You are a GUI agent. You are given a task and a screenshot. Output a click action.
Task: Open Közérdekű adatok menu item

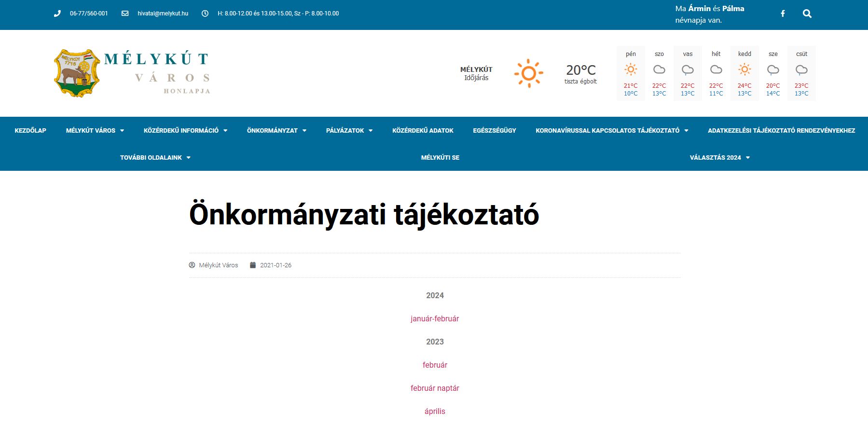pyautogui.click(x=423, y=130)
